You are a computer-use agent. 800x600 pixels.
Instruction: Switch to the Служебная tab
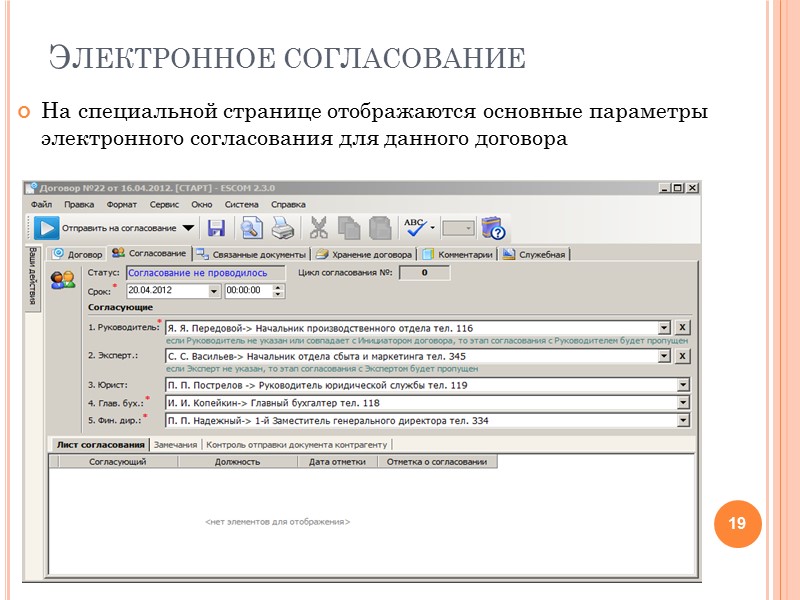pos(534,254)
